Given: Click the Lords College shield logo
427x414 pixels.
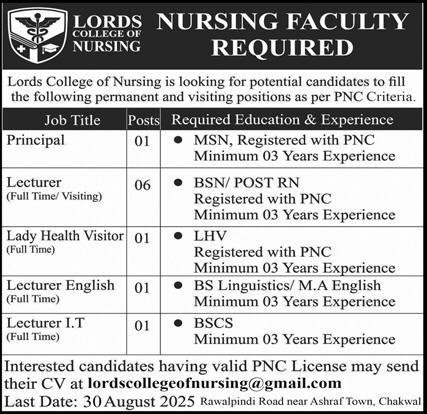Looking at the screenshot, I should [38, 35].
